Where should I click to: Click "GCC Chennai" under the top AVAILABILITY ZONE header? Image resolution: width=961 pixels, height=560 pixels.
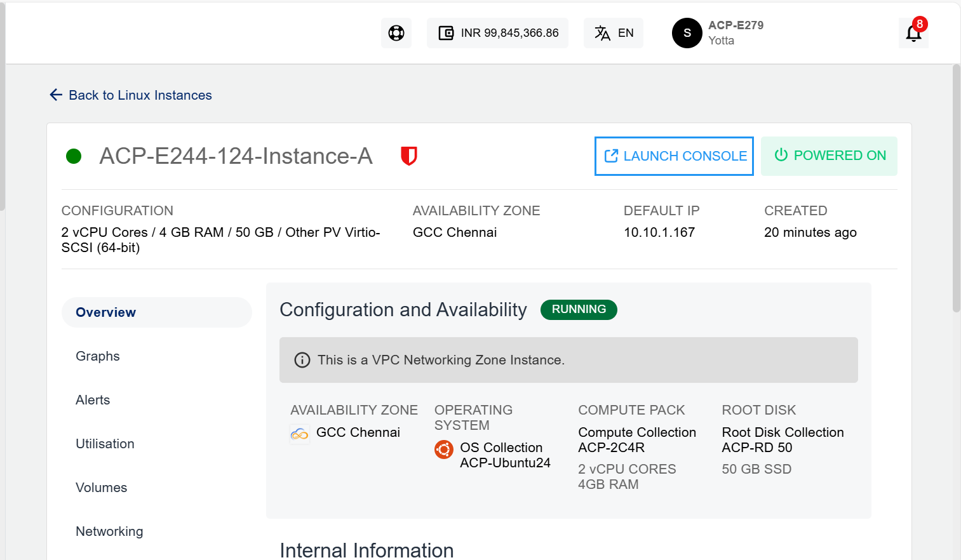click(x=455, y=232)
